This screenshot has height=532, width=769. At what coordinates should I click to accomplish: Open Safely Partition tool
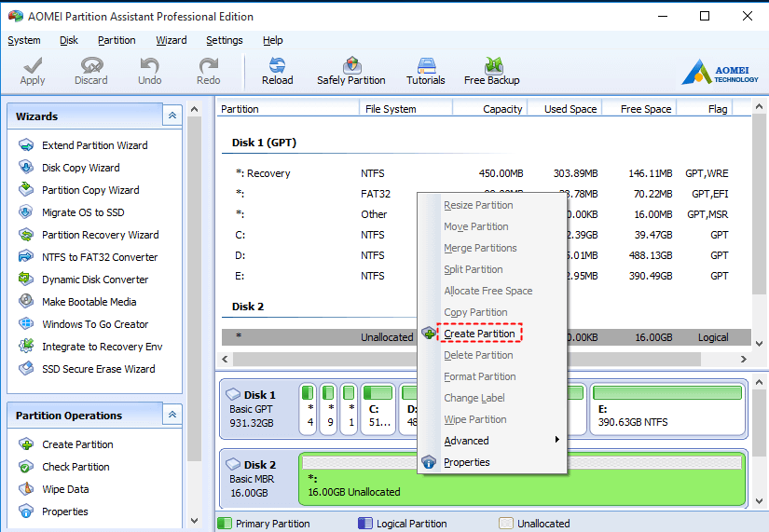pyautogui.click(x=351, y=71)
